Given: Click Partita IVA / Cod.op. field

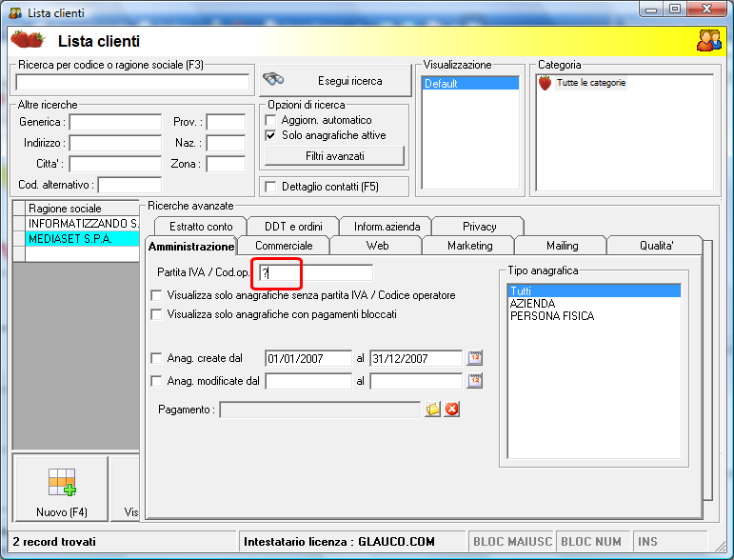Looking at the screenshot, I should 316,272.
